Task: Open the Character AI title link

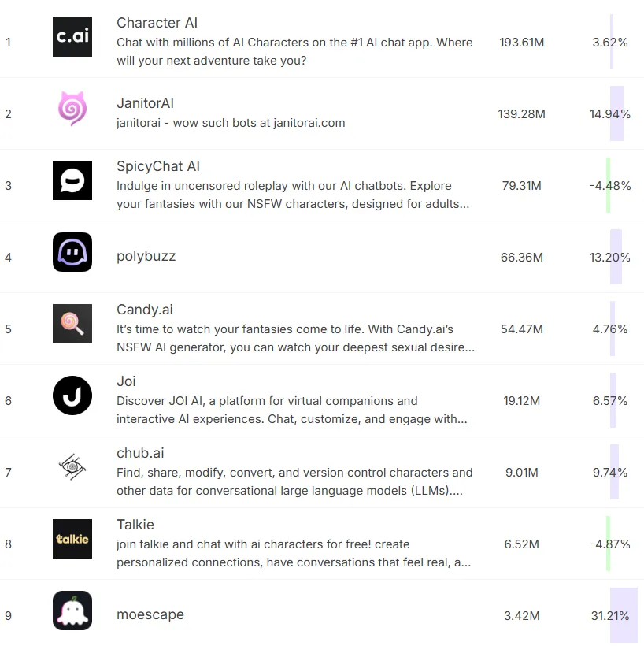Action: (157, 23)
